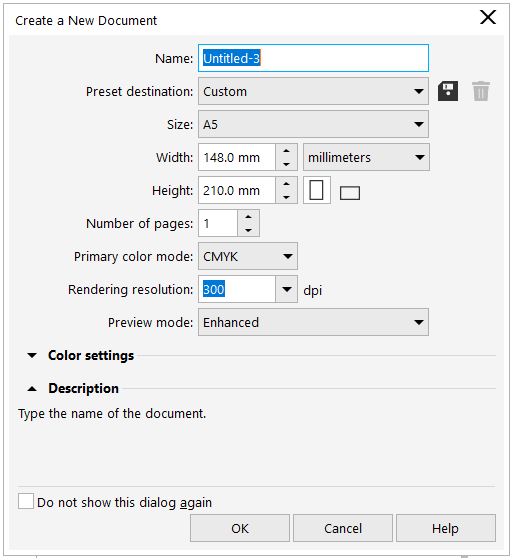This screenshot has width=514, height=558.
Task: Click the Name text field
Action: click(x=313, y=58)
